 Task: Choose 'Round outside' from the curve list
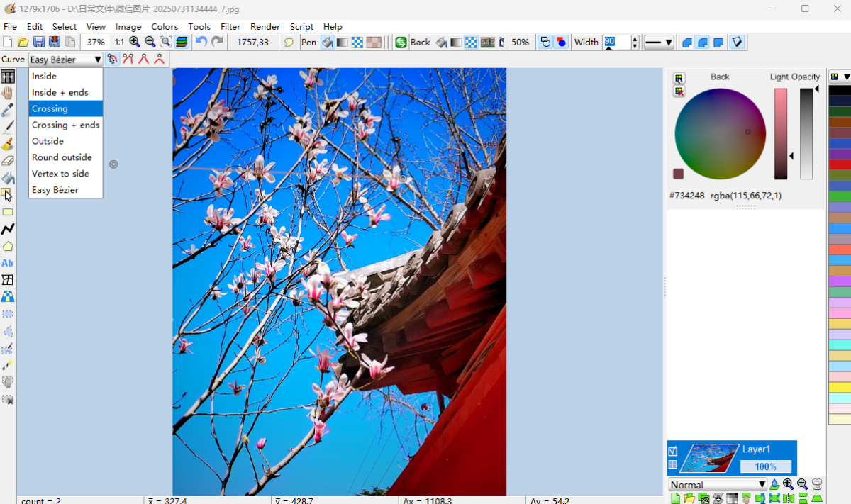coord(62,157)
